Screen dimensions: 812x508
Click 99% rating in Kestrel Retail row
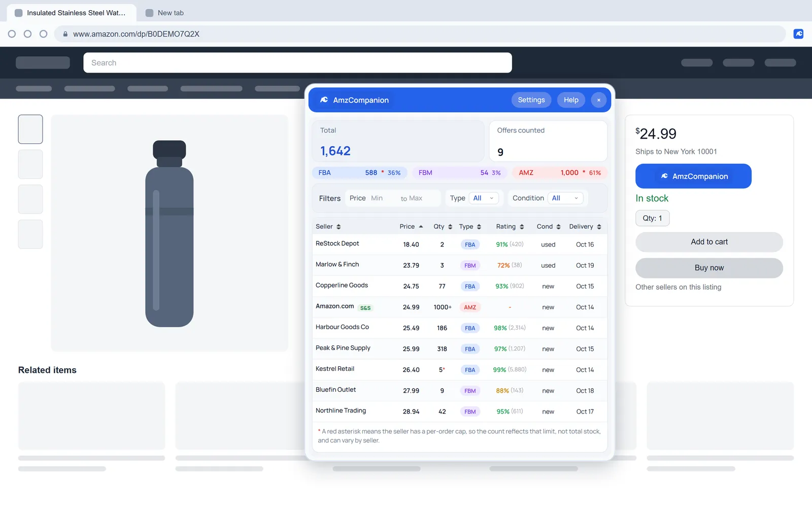tap(499, 370)
